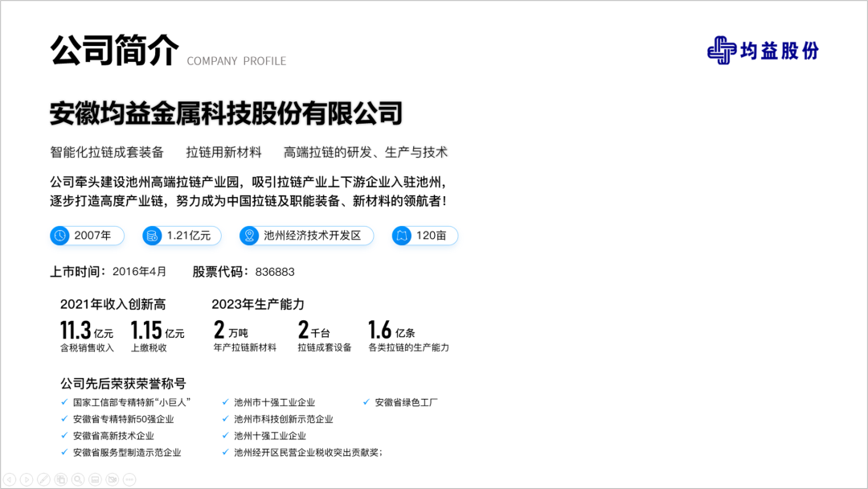Click the 拉链成套设备 caption
Screen dimensions: 868x489
tap(325, 347)
